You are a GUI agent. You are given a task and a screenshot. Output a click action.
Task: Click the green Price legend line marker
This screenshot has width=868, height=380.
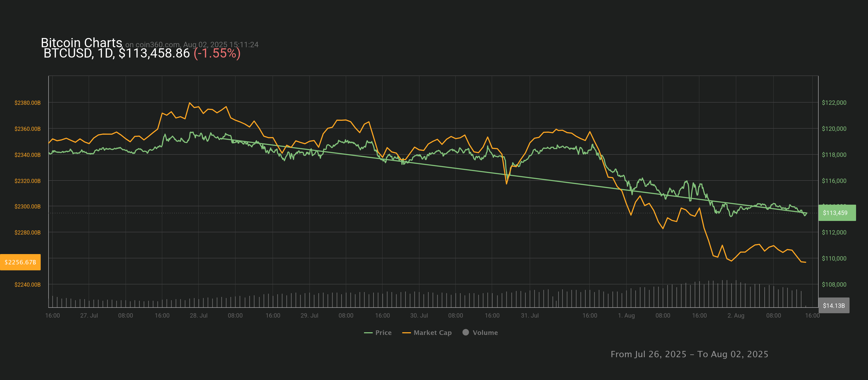(x=368, y=333)
